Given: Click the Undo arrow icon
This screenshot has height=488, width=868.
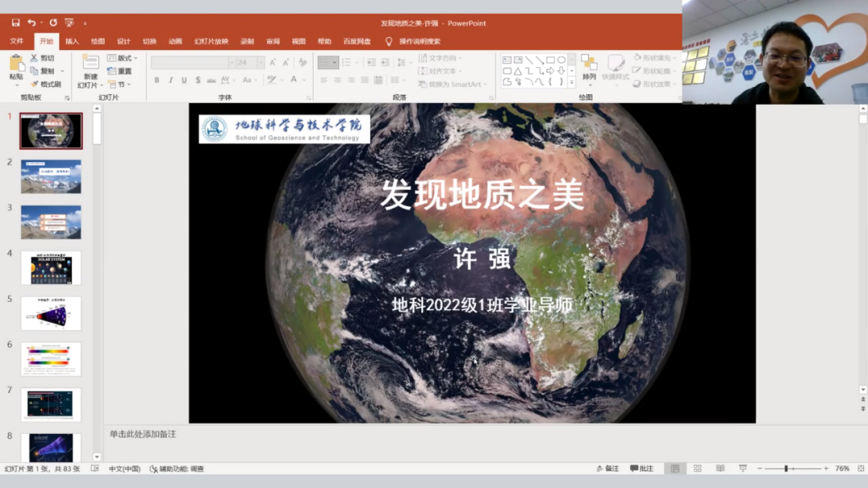Looking at the screenshot, I should pyautogui.click(x=31, y=23).
